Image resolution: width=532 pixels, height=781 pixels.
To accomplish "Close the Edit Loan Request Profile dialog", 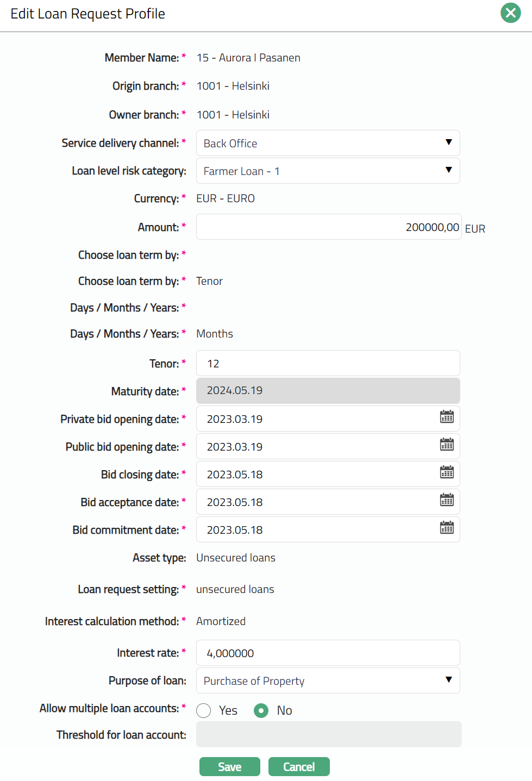I will click(x=510, y=13).
